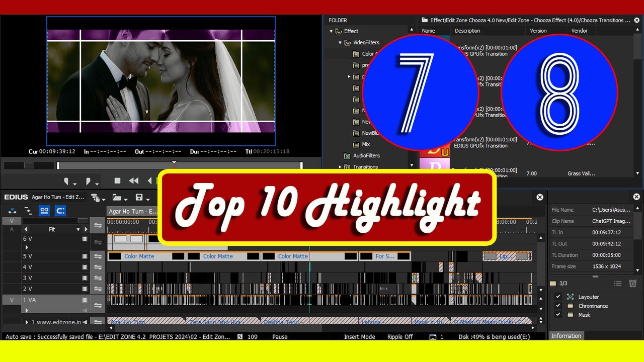Viewport: 644px width, 362px height.
Task: Disable the Mask effect checkbox
Action: (x=557, y=315)
